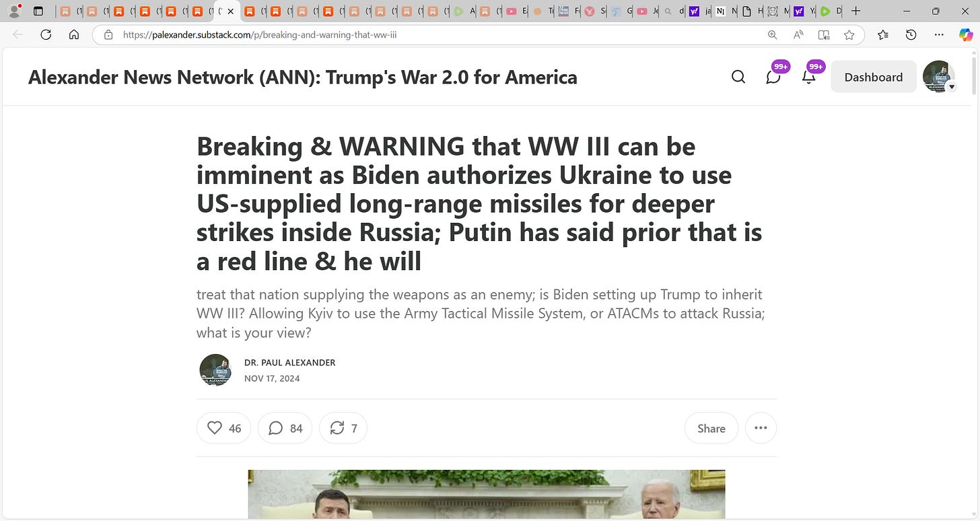
Task: Click the Dashboard button
Action: (x=874, y=77)
